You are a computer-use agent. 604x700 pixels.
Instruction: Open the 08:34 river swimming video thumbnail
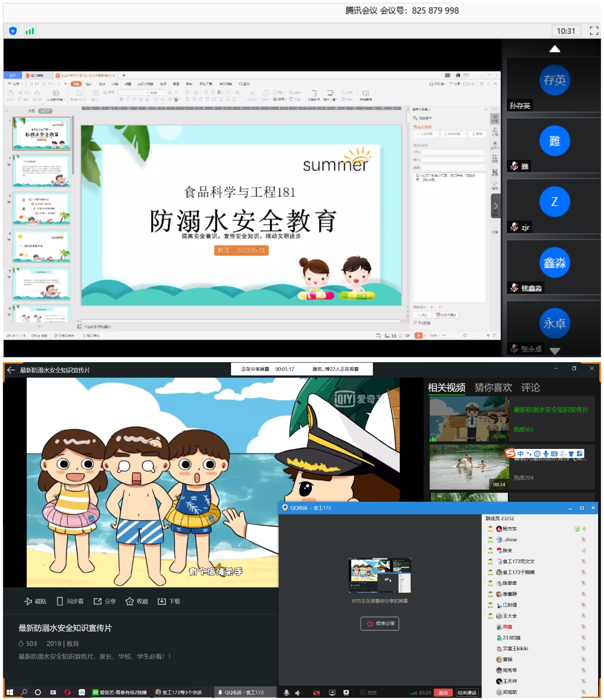click(469, 467)
